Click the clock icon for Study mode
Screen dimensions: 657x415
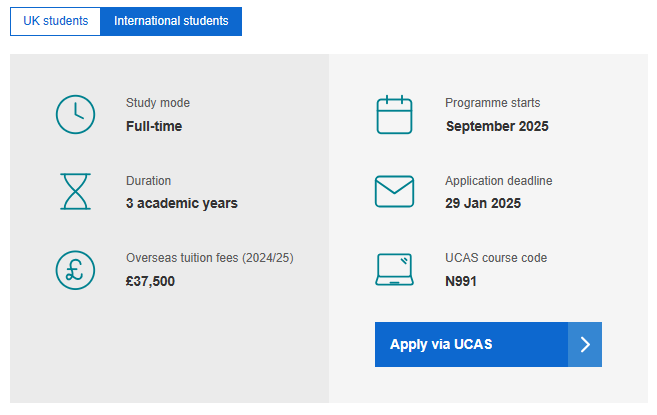[x=75, y=114]
